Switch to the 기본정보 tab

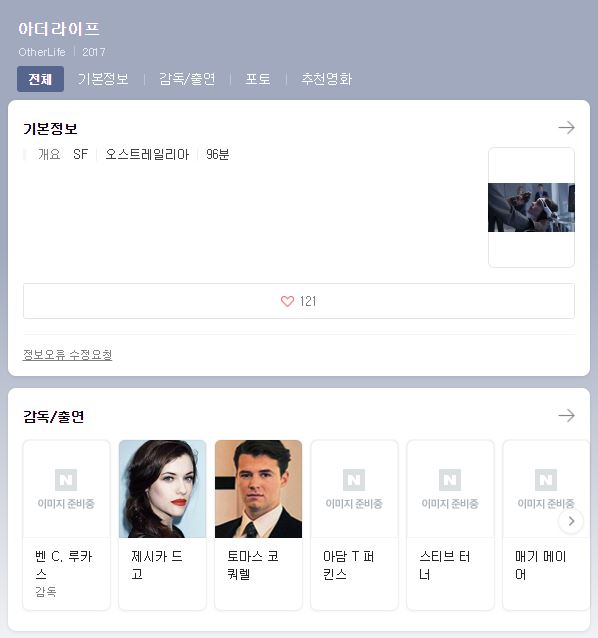click(103, 79)
